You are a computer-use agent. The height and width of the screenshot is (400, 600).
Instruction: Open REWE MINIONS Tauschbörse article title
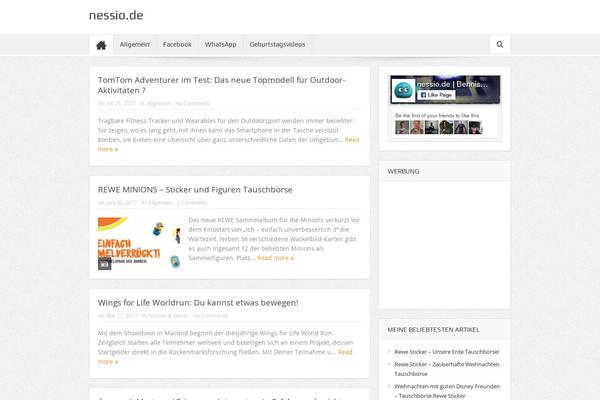(x=195, y=189)
